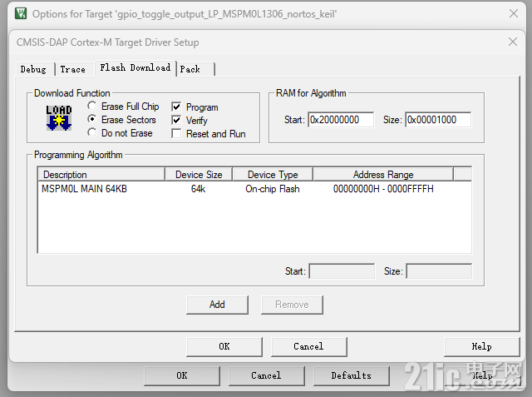Click Defaults in Options for Target window

pos(351,375)
